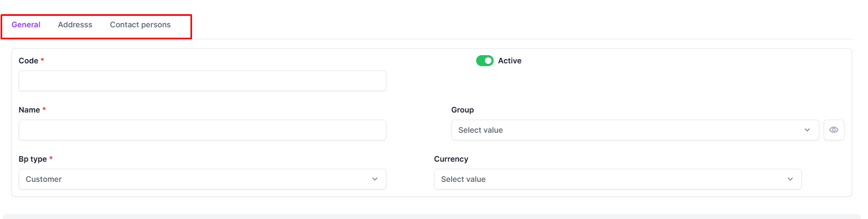Go to the Contact persons tab

pyautogui.click(x=140, y=25)
